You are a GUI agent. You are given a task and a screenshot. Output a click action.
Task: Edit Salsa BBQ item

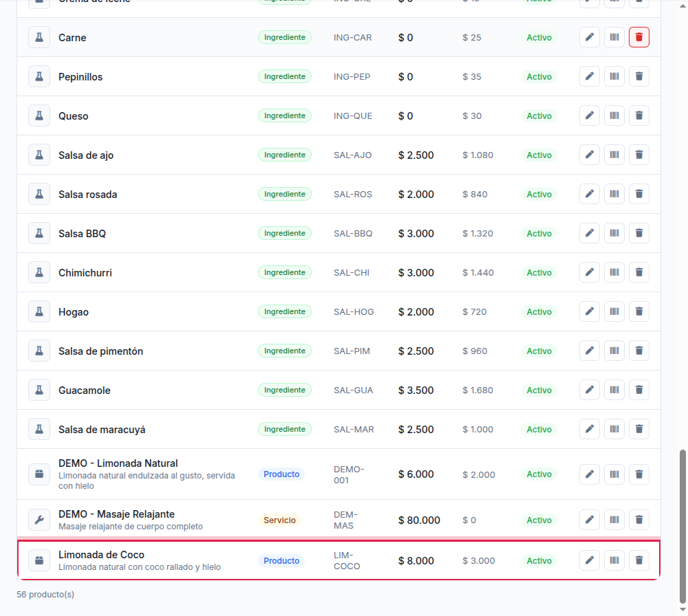coord(590,233)
